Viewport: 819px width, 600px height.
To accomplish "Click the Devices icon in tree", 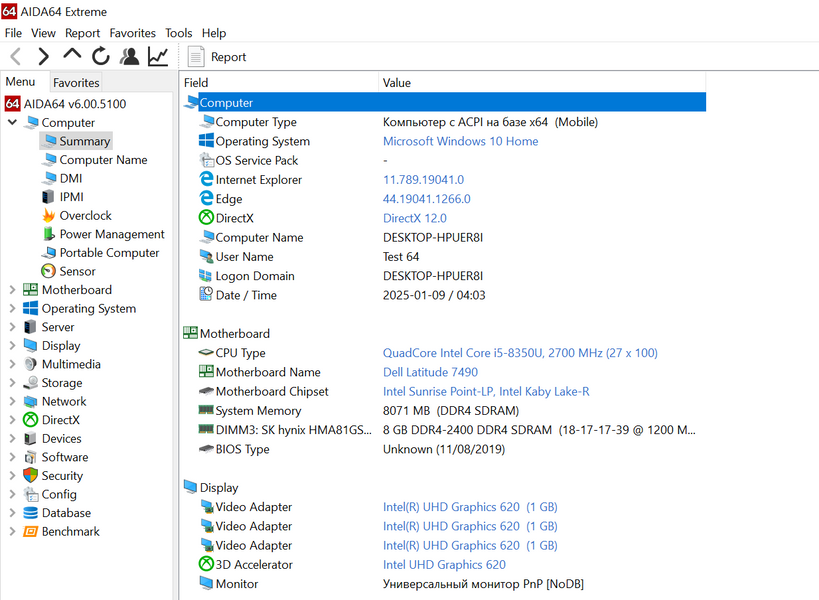I will pos(30,439).
